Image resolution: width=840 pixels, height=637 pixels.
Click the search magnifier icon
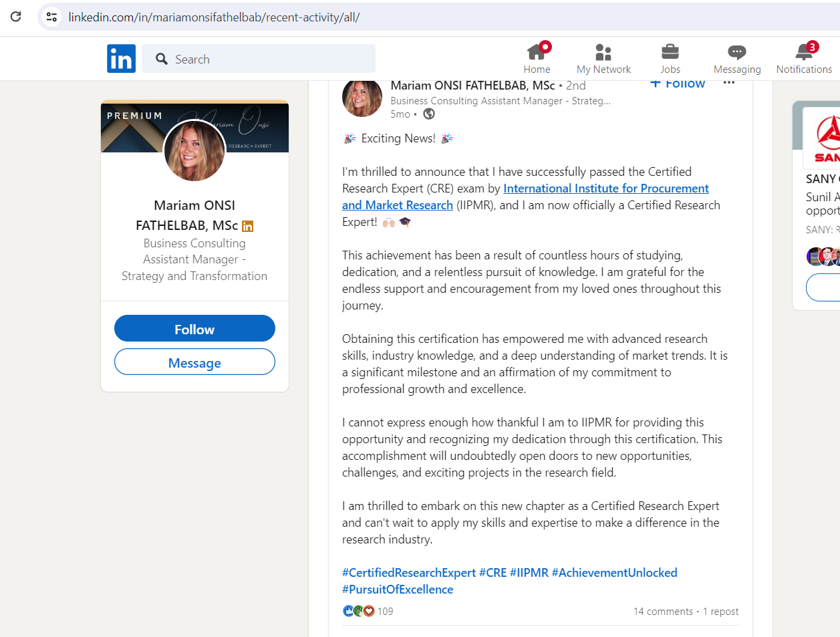click(x=161, y=59)
